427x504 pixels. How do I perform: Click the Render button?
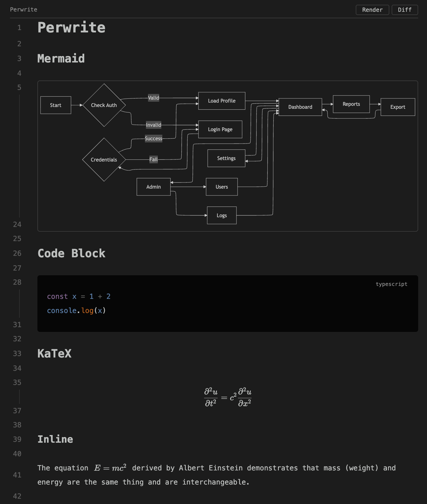(x=372, y=10)
